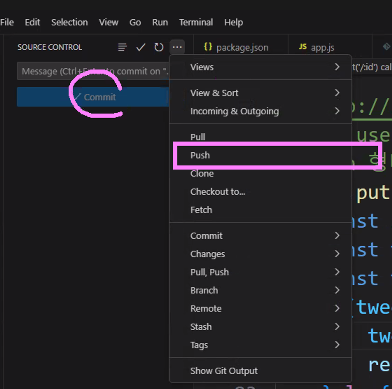Image resolution: width=392 pixels, height=389 pixels.
Task: Select Checkout to... menu entry
Action: tap(261, 192)
